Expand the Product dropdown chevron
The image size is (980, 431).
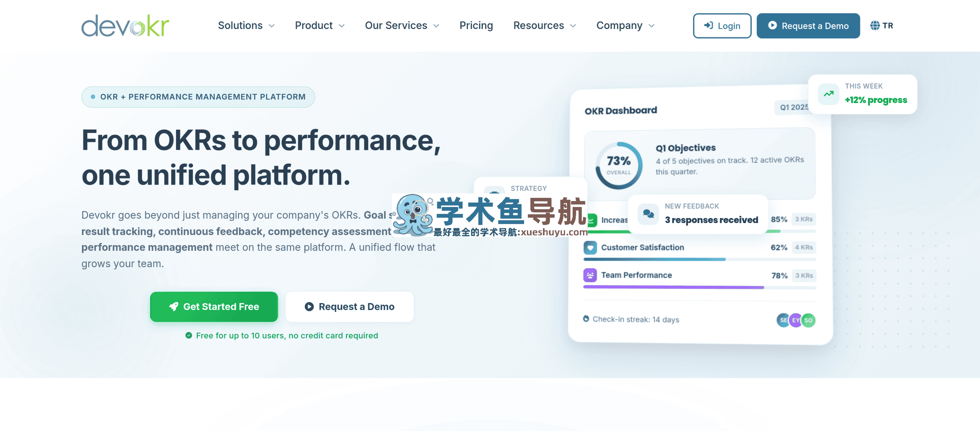[342, 26]
